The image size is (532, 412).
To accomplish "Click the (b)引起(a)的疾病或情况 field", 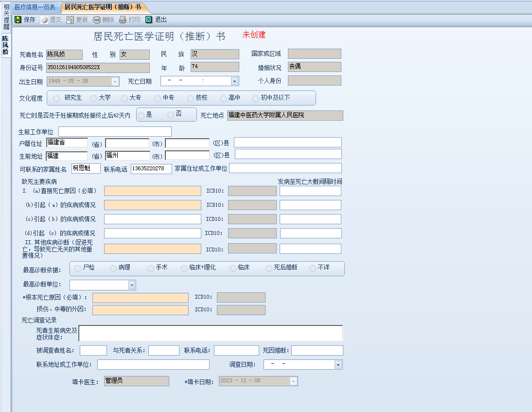I will click(x=153, y=205).
